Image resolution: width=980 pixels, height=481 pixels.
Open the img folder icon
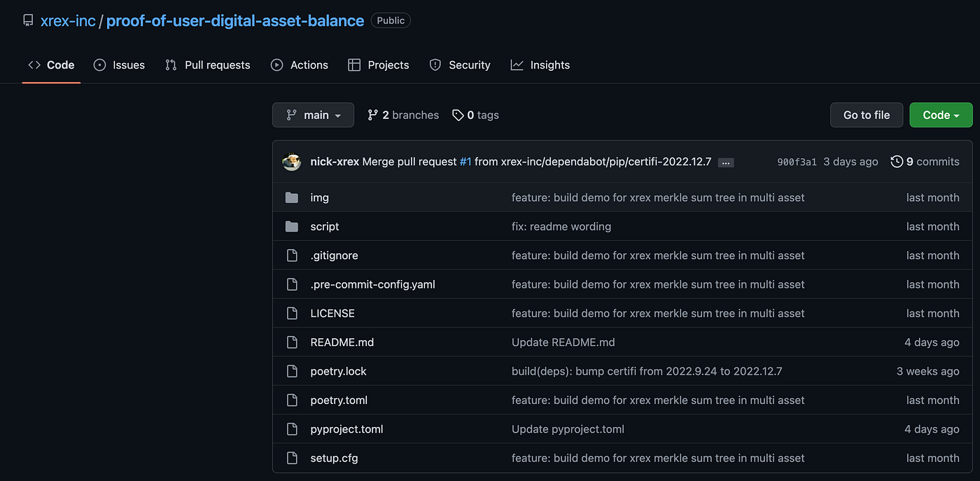pyautogui.click(x=292, y=197)
